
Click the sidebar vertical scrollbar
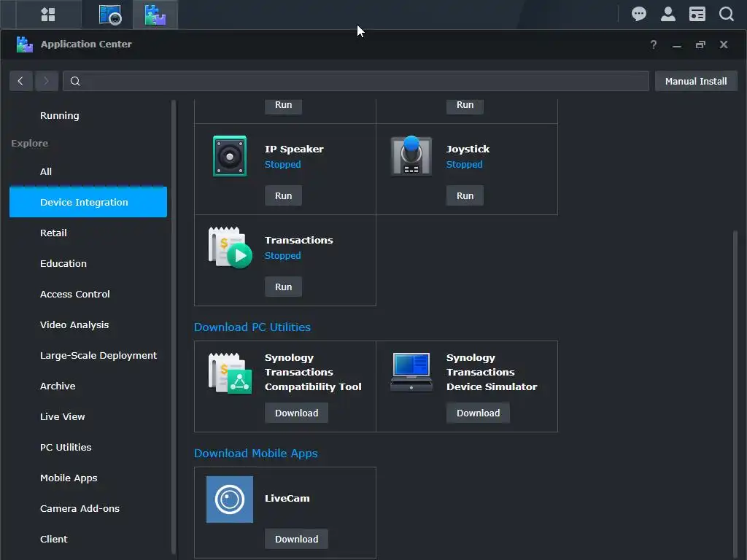[x=174, y=326]
